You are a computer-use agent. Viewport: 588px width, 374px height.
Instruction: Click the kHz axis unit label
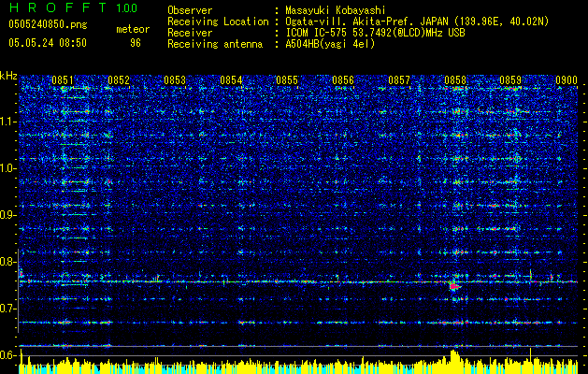[8, 76]
